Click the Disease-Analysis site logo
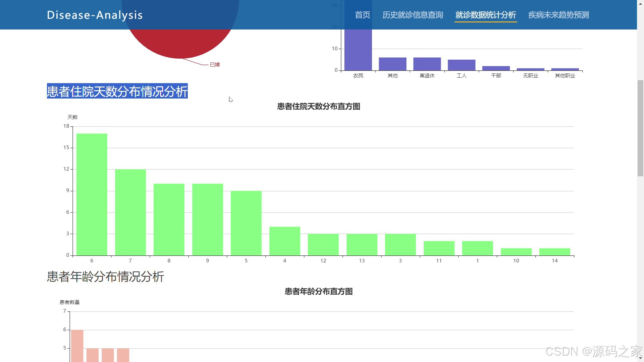 click(x=95, y=15)
